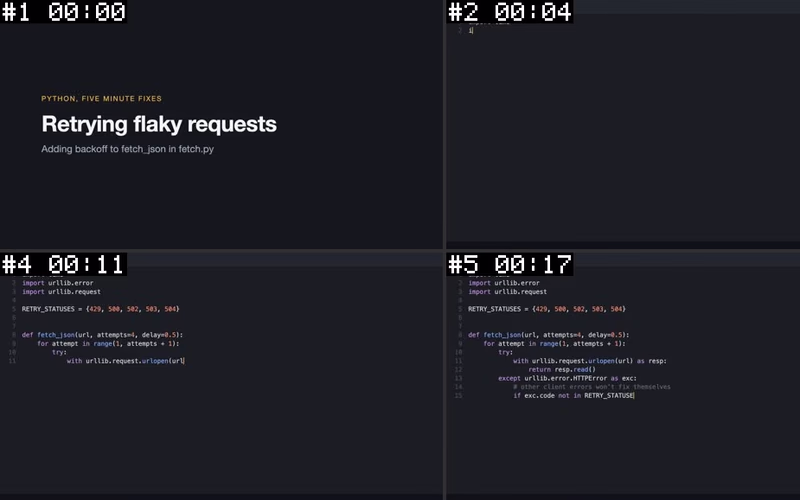
Task: Select the title card frame at 00:00
Action: pos(221,124)
